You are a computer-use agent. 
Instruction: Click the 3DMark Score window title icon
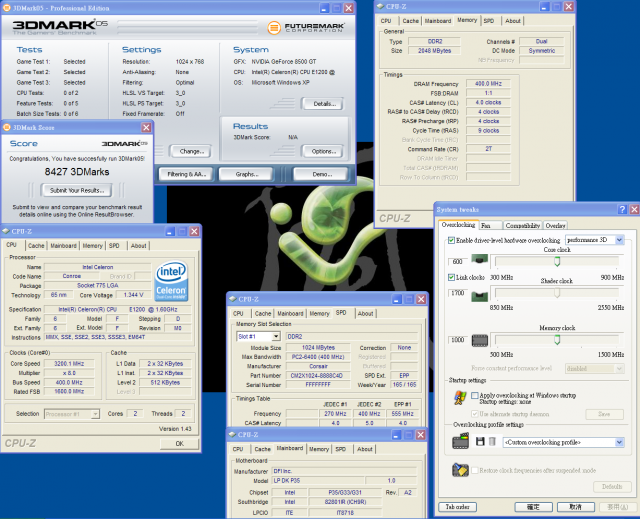click(7, 127)
